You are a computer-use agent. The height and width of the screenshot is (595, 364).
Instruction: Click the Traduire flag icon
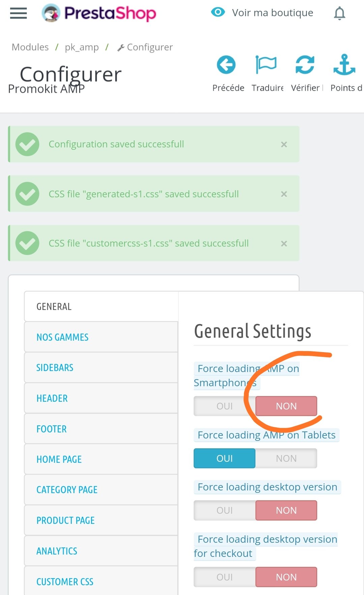(x=266, y=65)
